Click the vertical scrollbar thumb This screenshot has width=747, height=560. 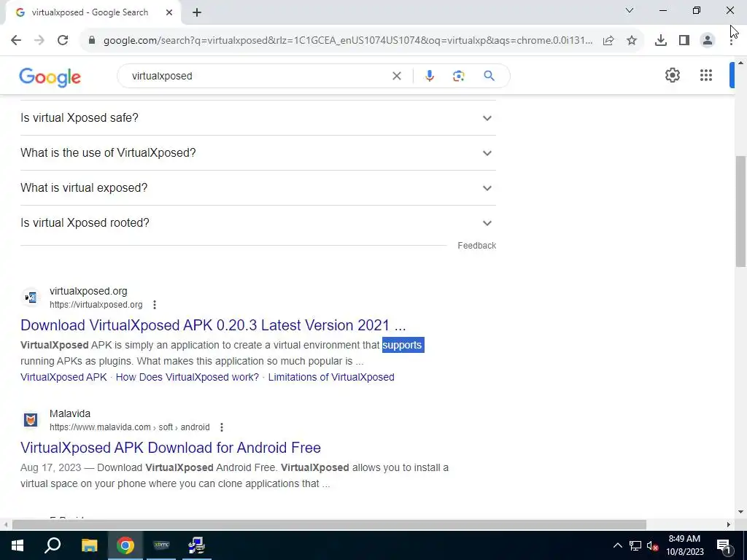point(740,212)
